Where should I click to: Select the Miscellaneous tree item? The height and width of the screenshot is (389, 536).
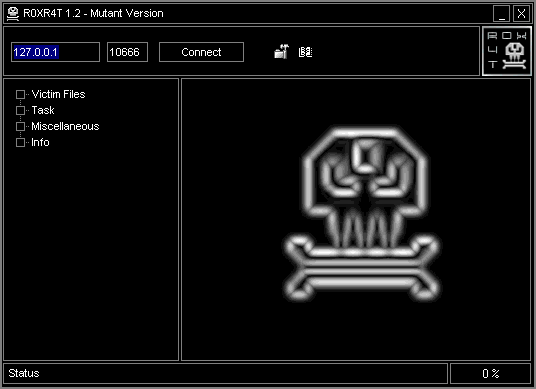[65, 126]
